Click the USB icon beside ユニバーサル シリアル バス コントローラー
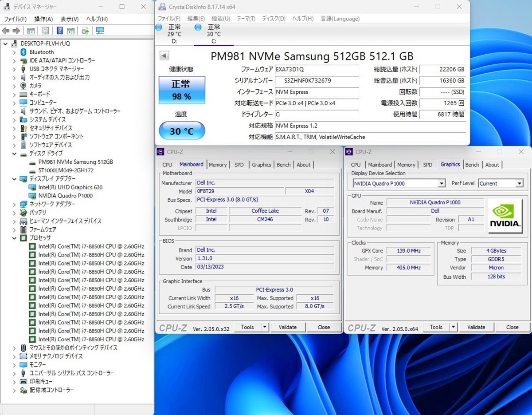The height and width of the screenshot is (415, 532). tap(24, 373)
